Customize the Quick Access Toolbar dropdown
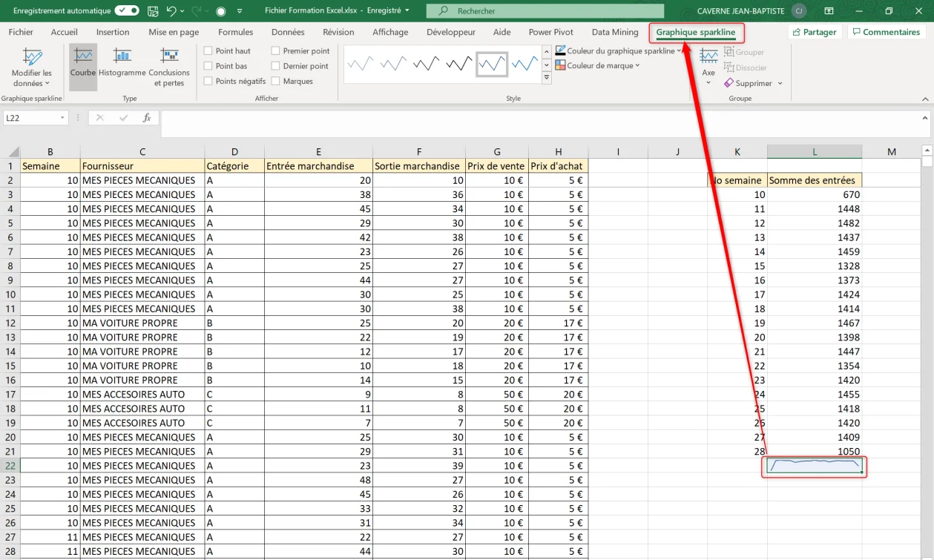Viewport: 934px width, 560px height. (x=240, y=11)
